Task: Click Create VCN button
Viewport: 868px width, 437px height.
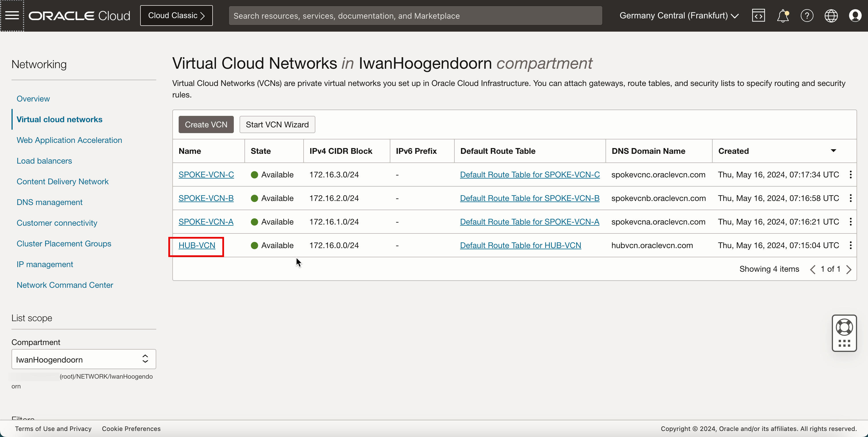Action: (206, 124)
